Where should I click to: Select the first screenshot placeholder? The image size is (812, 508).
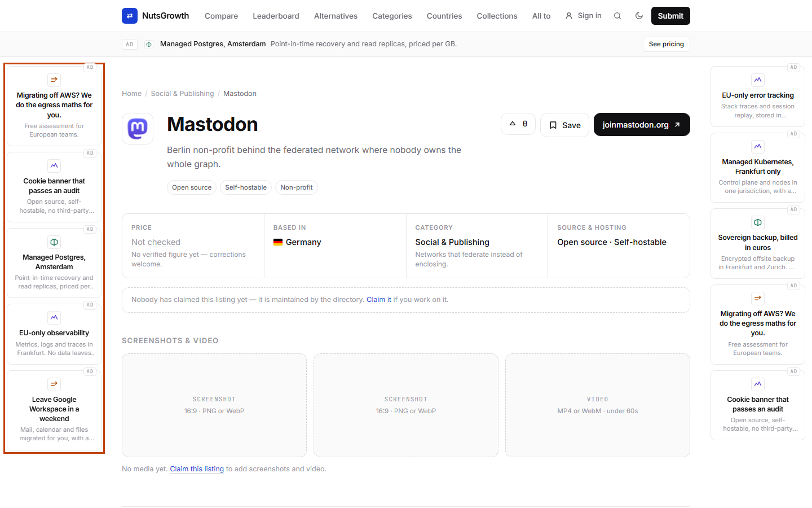pyautogui.click(x=214, y=405)
